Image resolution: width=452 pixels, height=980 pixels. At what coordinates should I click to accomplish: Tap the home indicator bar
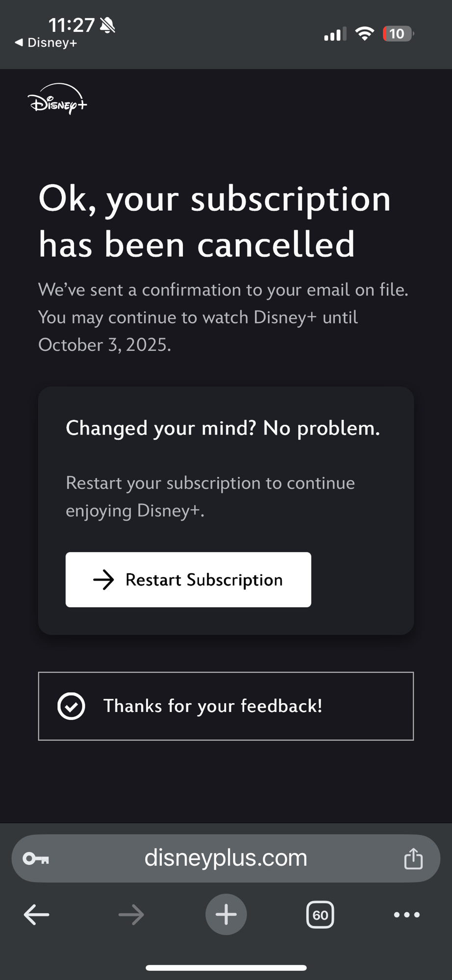[226, 968]
